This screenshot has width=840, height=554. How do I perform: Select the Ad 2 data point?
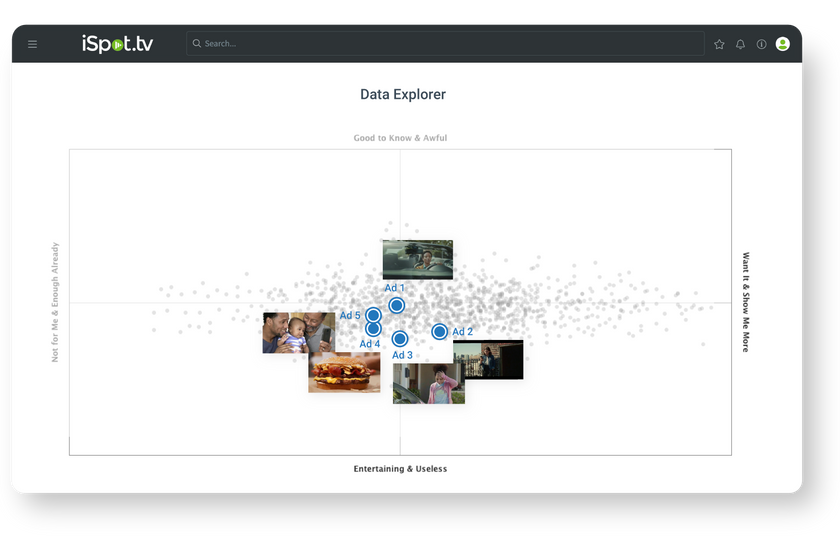439,331
